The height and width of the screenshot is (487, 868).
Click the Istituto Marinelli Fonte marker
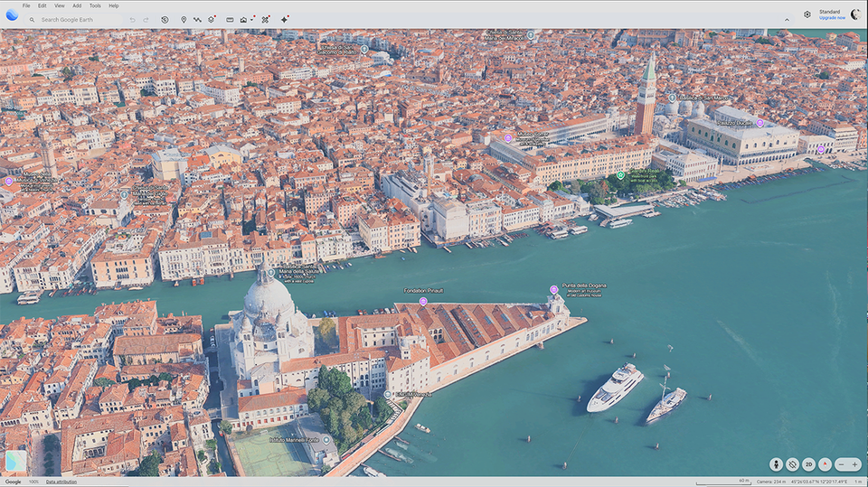[326, 440]
